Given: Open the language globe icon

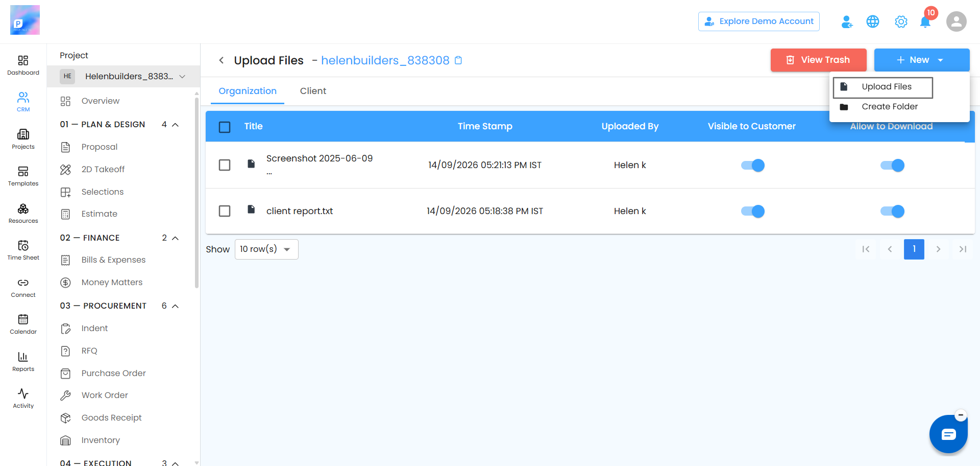Looking at the screenshot, I should click(873, 21).
